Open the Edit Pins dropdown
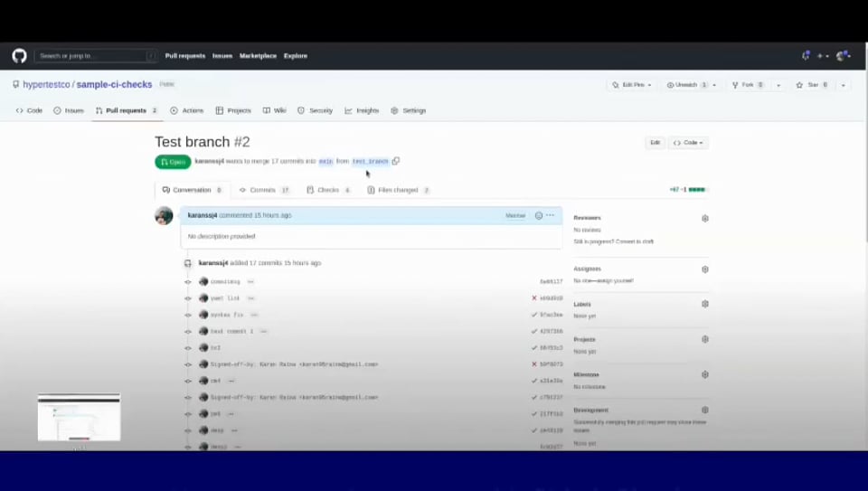This screenshot has width=868, height=491. [632, 85]
